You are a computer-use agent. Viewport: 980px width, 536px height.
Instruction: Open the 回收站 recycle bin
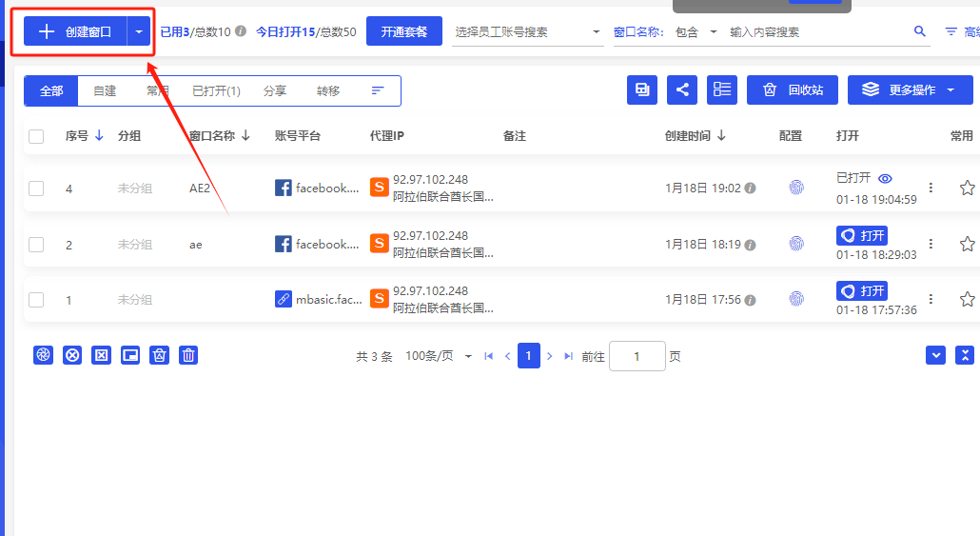793,89
